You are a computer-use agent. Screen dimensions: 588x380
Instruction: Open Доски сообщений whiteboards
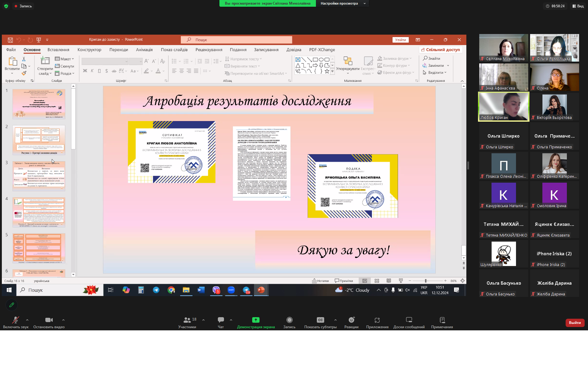point(409,323)
